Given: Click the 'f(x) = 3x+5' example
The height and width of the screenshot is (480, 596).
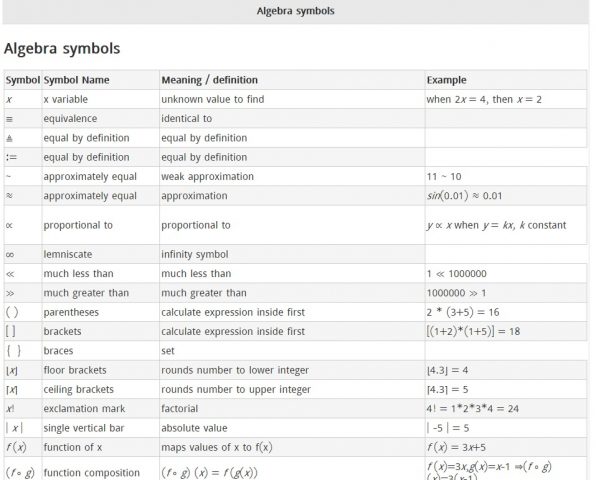Looking at the screenshot, I should 456,447.
